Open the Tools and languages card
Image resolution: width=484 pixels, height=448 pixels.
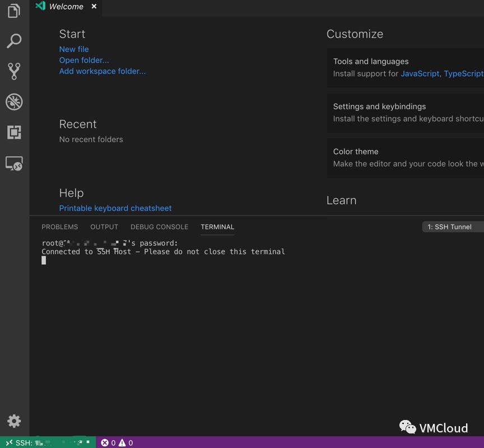point(405,68)
